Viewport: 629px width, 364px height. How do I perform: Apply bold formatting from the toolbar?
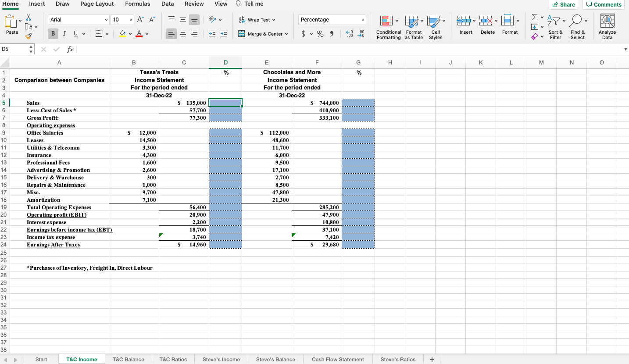point(53,34)
